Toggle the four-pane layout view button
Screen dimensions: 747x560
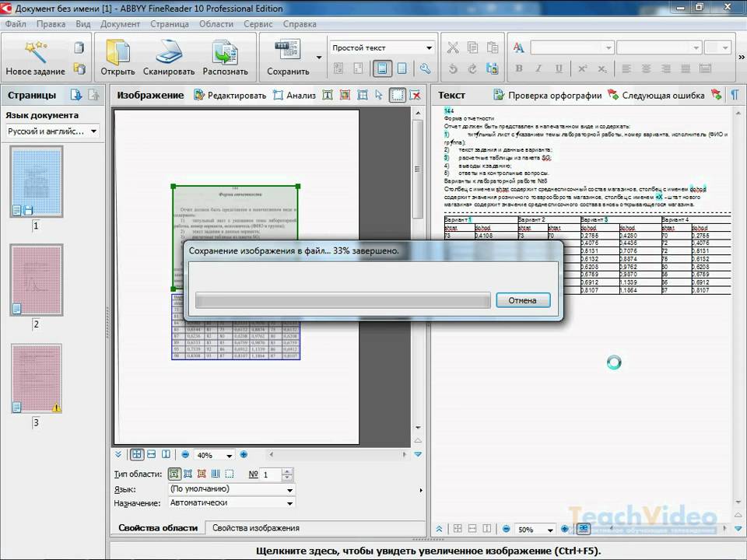click(137, 455)
